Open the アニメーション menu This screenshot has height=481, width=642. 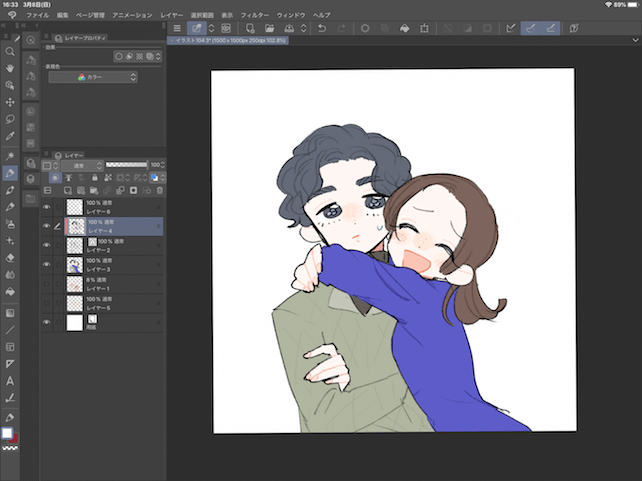[132, 15]
